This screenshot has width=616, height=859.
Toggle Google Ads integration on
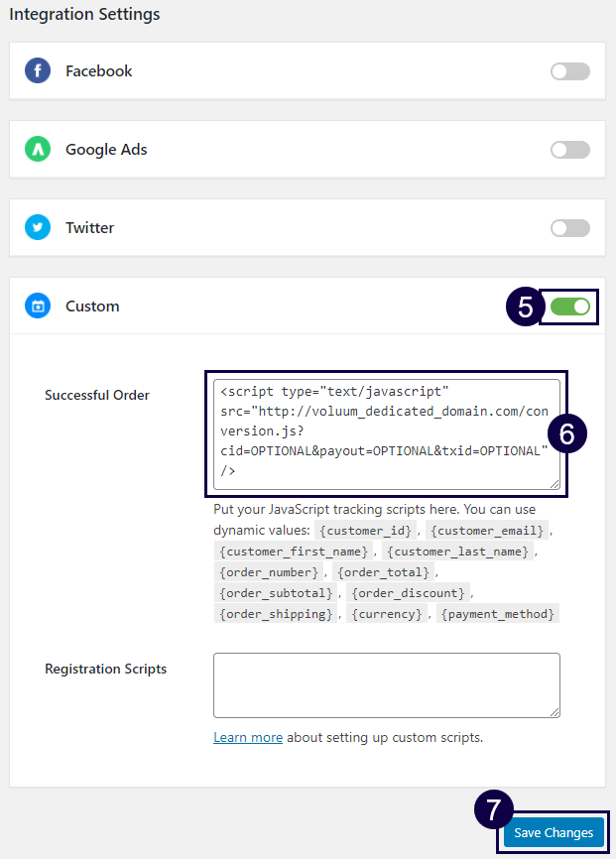569,149
